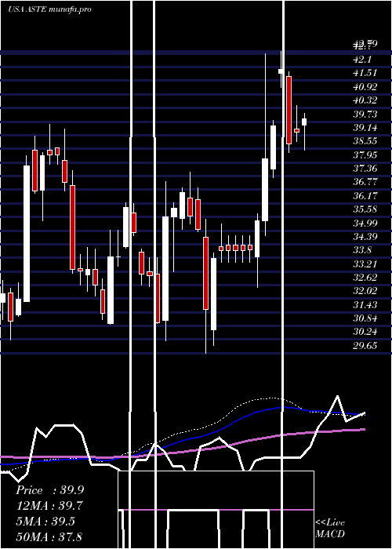392x549 pixels.
Task: Select the 36.77 price axis label
Action: point(365,182)
